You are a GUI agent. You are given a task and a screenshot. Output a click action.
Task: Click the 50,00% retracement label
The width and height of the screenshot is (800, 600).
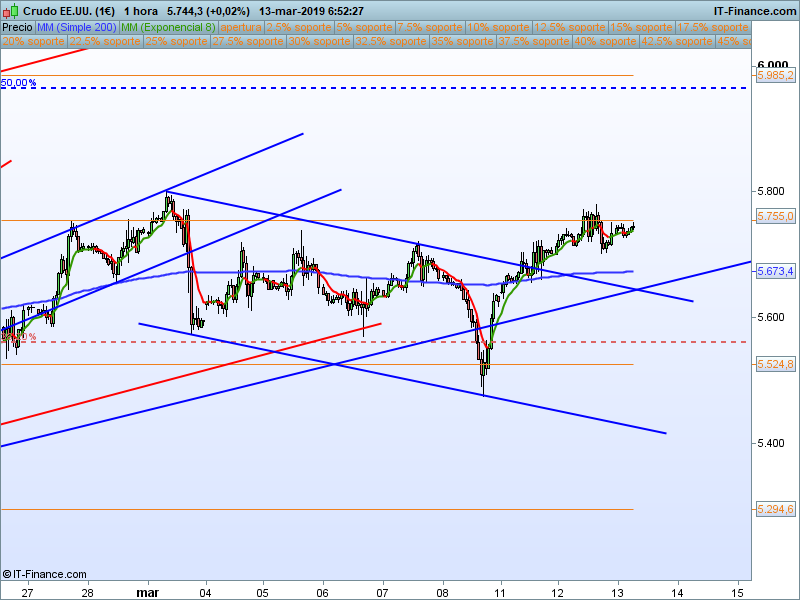point(18,83)
